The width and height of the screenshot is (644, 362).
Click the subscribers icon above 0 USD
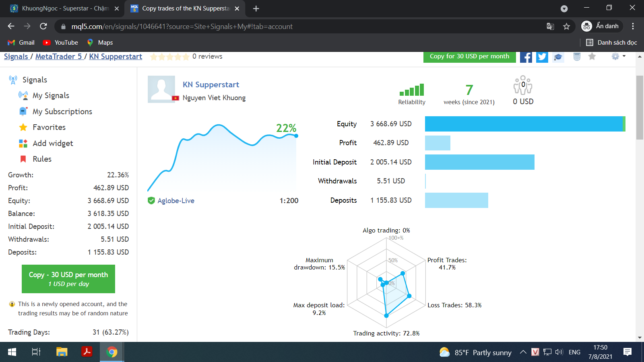click(523, 85)
